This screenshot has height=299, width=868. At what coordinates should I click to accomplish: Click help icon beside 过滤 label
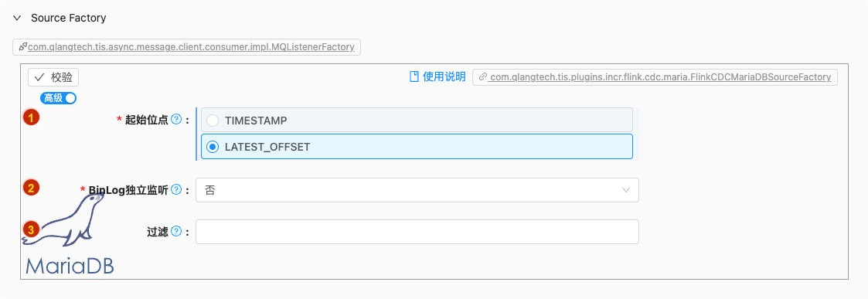pyautogui.click(x=176, y=232)
